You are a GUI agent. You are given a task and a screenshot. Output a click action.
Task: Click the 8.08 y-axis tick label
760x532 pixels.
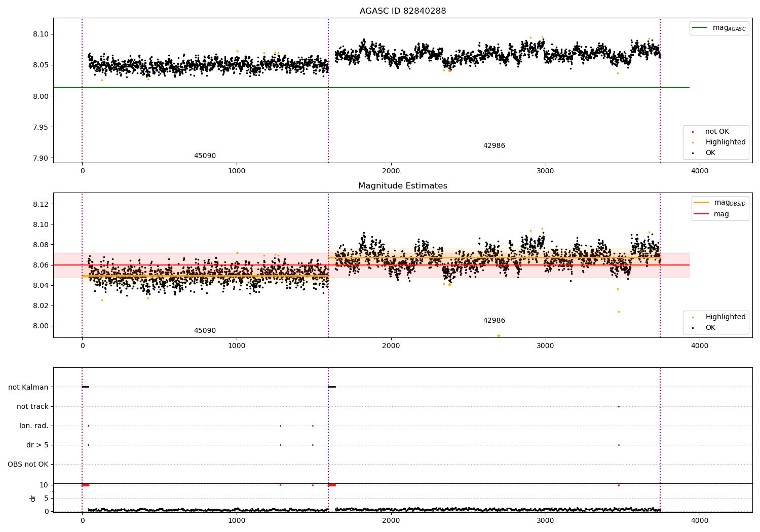pyautogui.click(x=40, y=245)
